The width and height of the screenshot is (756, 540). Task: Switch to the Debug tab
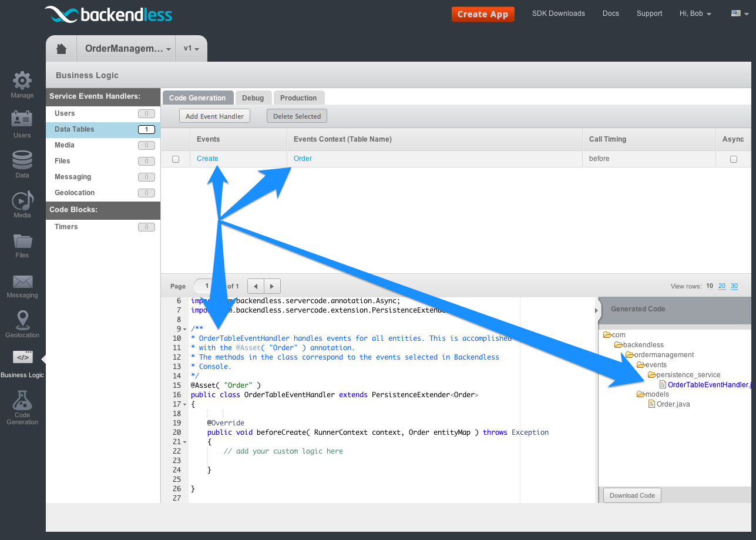(253, 98)
